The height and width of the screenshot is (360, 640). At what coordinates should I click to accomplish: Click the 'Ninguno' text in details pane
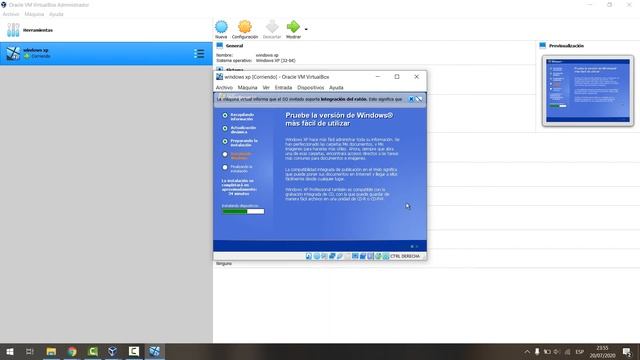point(224,264)
